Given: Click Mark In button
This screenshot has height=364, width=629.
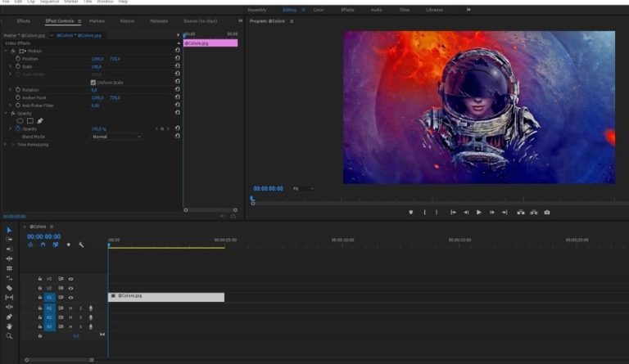Looking at the screenshot, I should pos(424,212).
